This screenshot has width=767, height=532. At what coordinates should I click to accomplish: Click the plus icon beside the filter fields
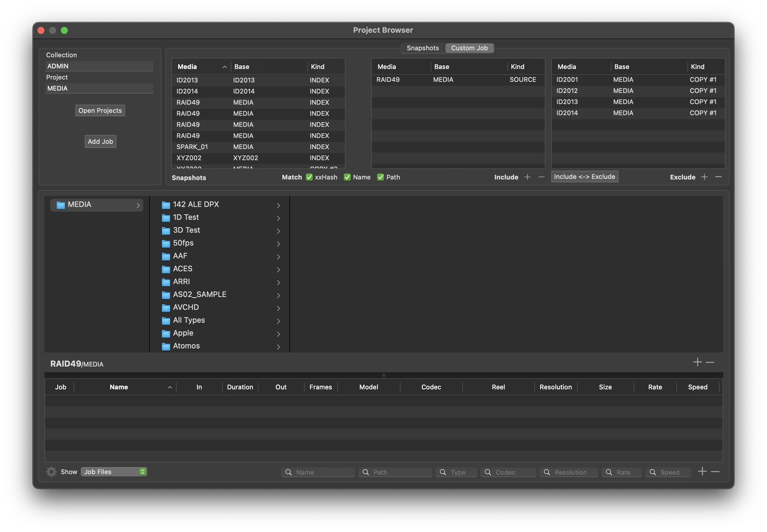[x=702, y=472]
